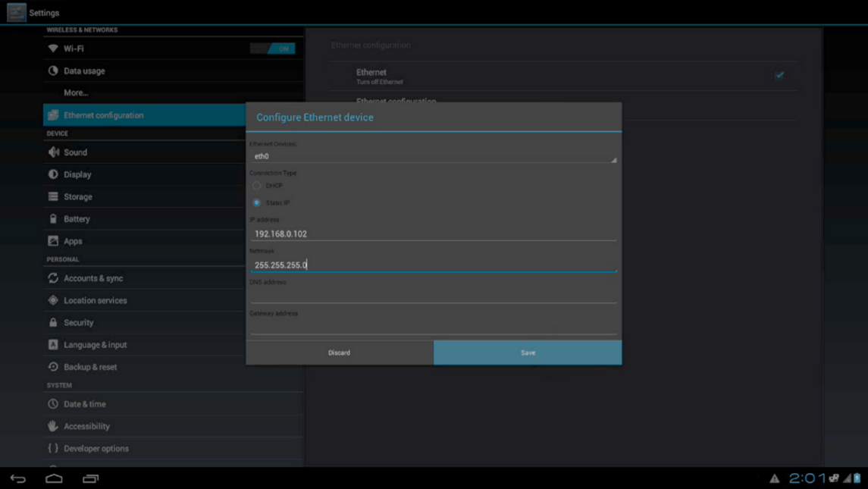Screen dimensions: 868x489
Task: Click the Security lock icon
Action: tap(53, 322)
